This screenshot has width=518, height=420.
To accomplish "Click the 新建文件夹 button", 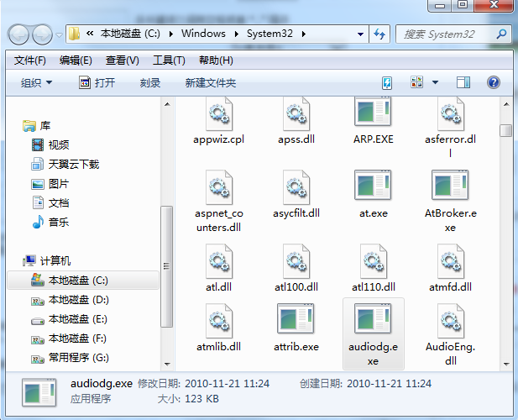I will [211, 82].
